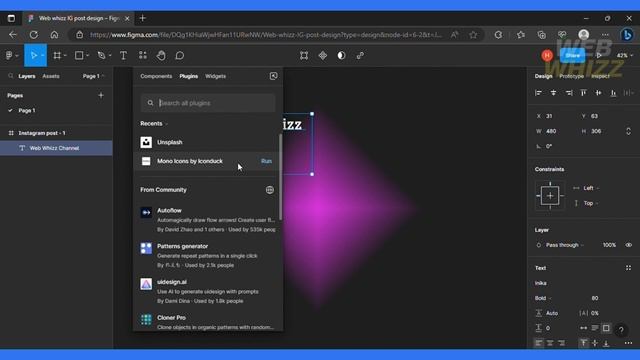Click the Share button
The image size is (640, 360).
[x=573, y=56]
